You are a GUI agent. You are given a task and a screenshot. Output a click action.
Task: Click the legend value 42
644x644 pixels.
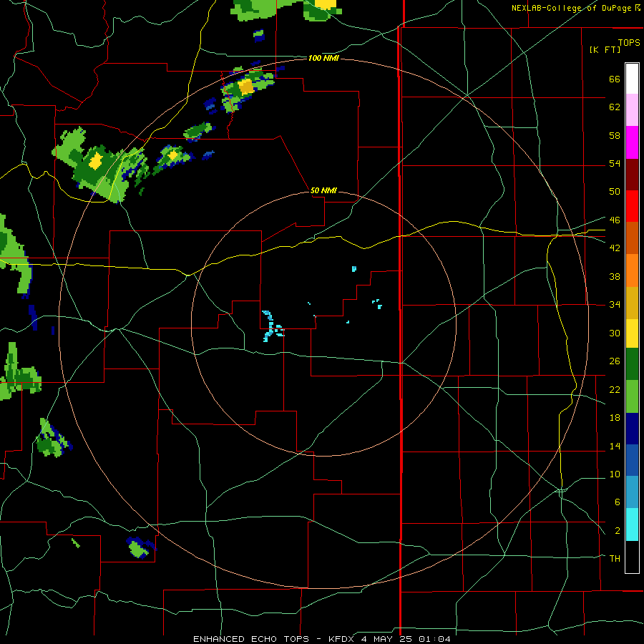[614, 248]
